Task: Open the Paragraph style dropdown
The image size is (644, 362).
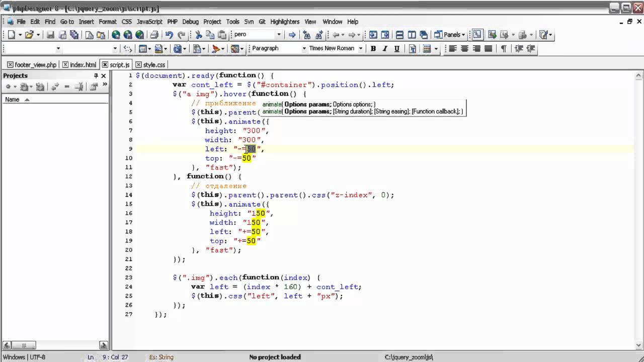Action: 304,48
